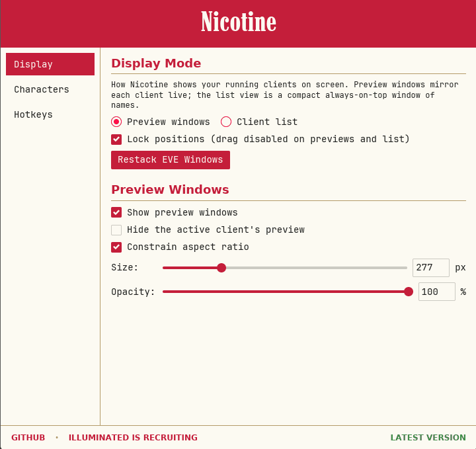Click the Opacity slider handle
The height and width of the screenshot is (449, 476).
pos(409,292)
